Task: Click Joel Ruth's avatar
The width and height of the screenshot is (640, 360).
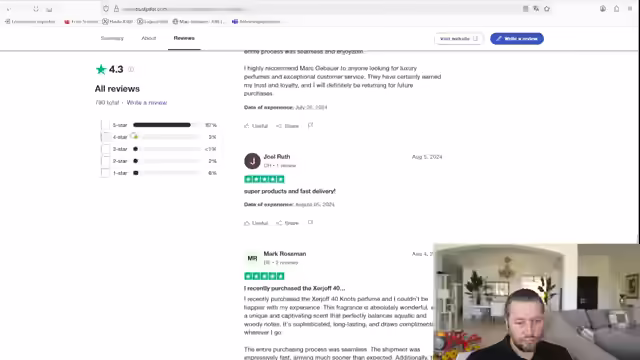Action: point(252,161)
